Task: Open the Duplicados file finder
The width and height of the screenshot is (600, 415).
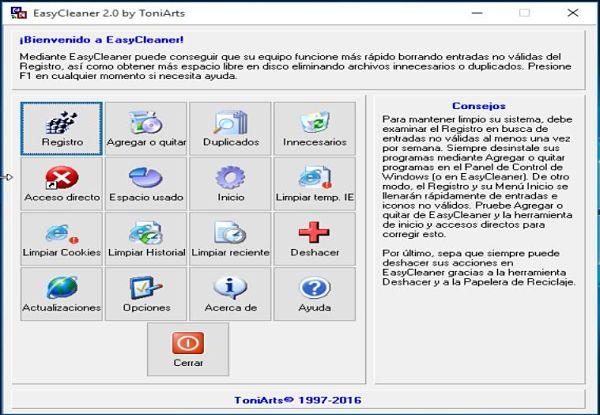Action: [x=230, y=129]
